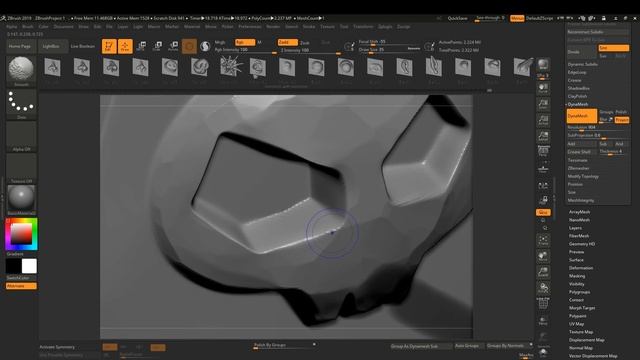Expand the ZRemesher section
The image size is (640, 360).
[578, 168]
